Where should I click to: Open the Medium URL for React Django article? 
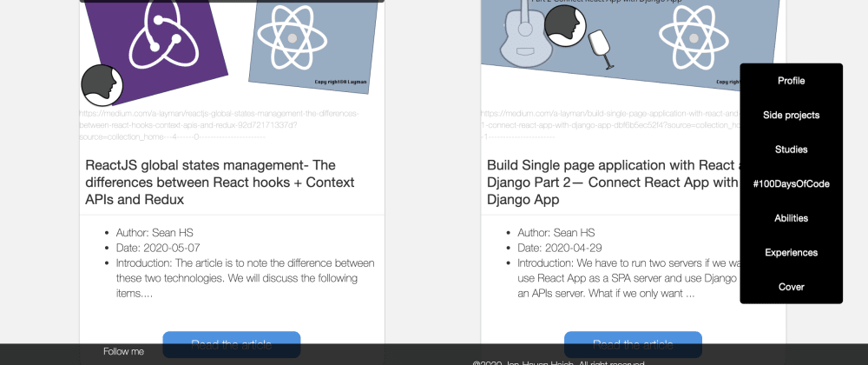tap(610, 124)
